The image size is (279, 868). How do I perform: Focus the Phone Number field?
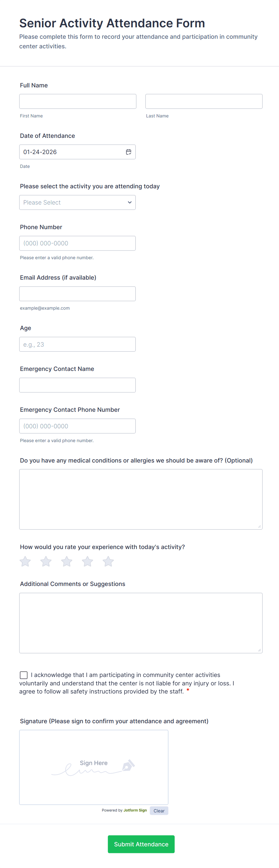[x=77, y=243]
